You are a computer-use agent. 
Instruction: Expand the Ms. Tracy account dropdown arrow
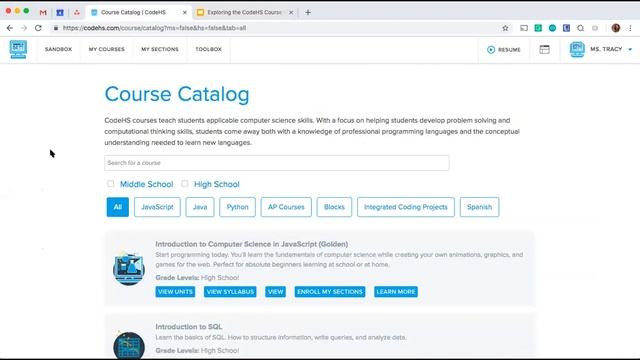point(630,49)
